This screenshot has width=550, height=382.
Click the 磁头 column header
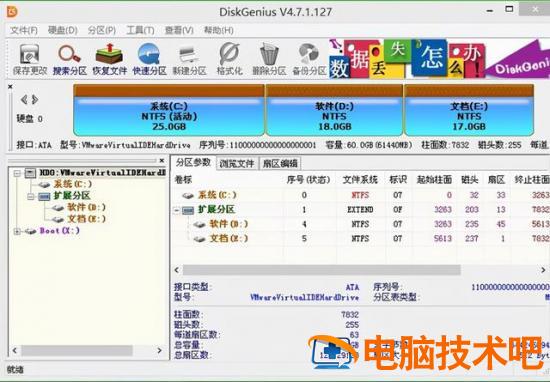[x=470, y=180]
